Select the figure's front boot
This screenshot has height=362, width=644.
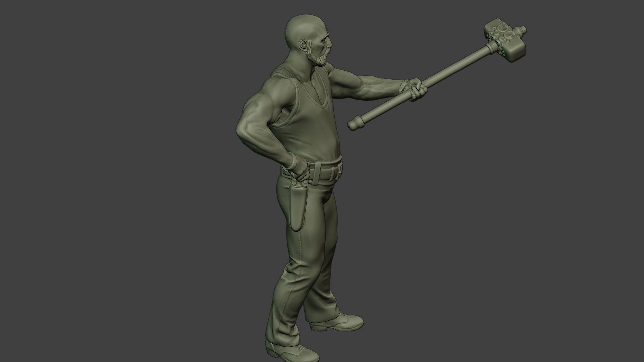click(x=336, y=323)
